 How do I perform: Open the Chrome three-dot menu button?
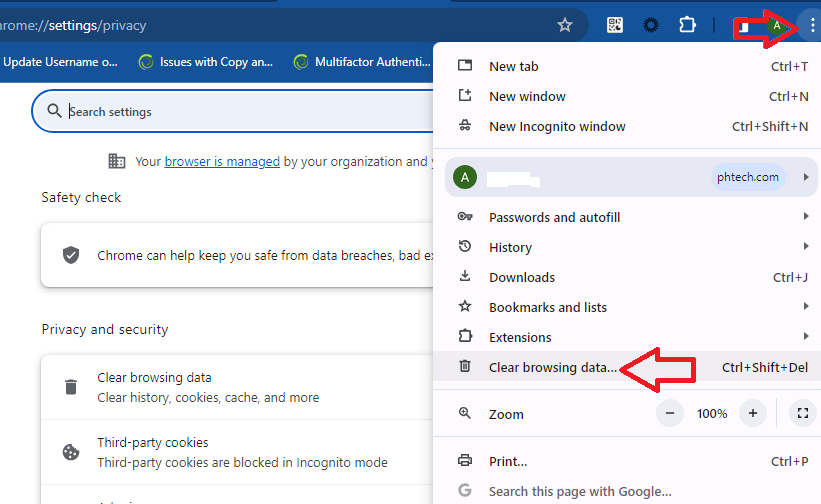click(x=812, y=25)
